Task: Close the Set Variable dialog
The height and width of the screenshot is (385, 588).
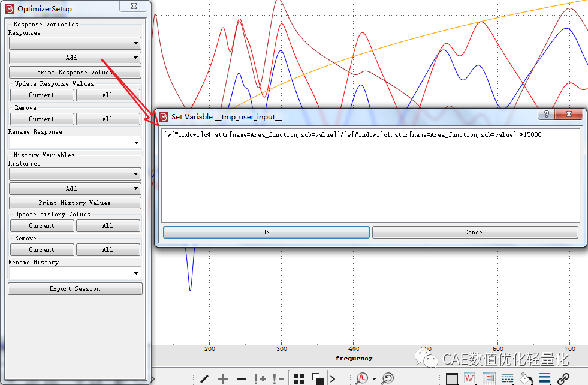Action: [569, 114]
